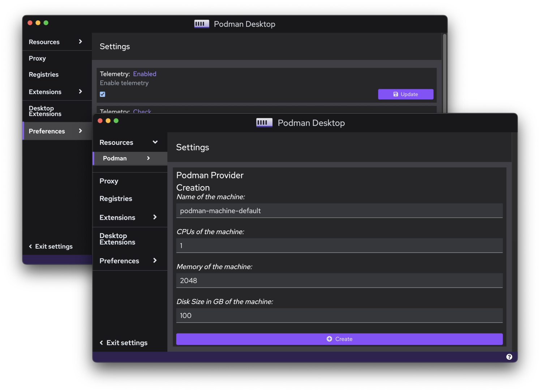
Task: Maximize the front Podman Desktop window
Action: (x=116, y=121)
